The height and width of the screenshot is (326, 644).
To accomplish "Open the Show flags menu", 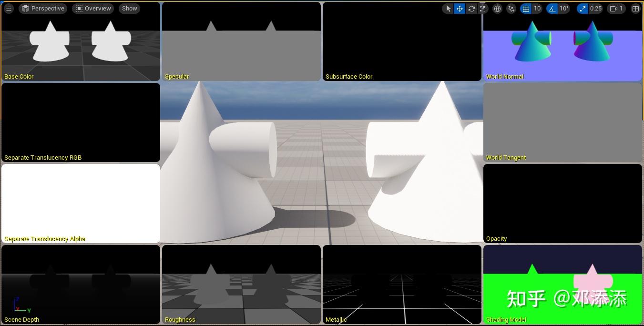I will (x=129, y=8).
